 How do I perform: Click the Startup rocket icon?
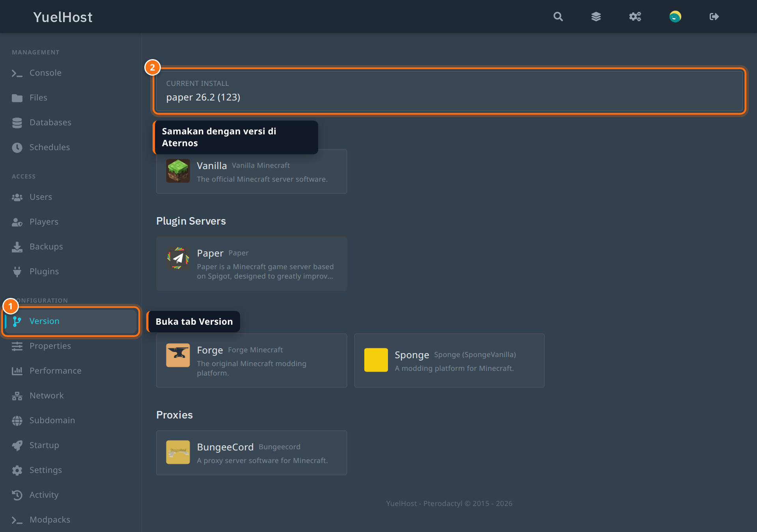click(x=17, y=445)
